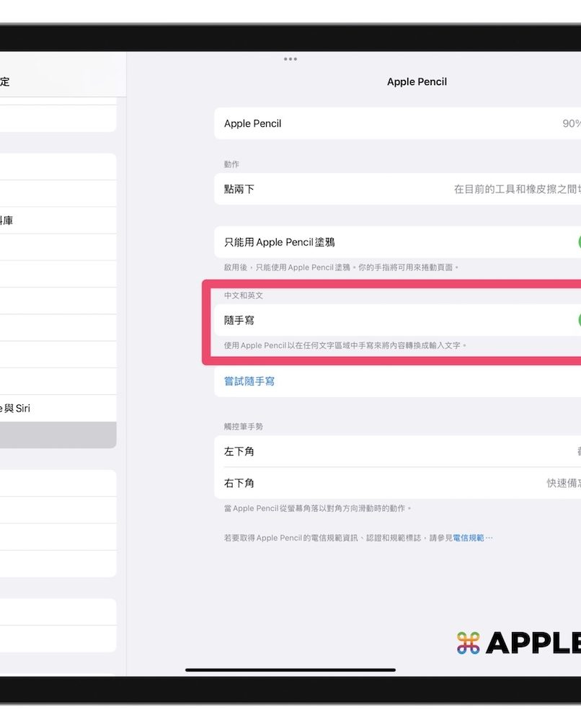Toggle the 只能用 Apple Pencil 塗鴉 switch
581x728 pixels.
pos(577,242)
